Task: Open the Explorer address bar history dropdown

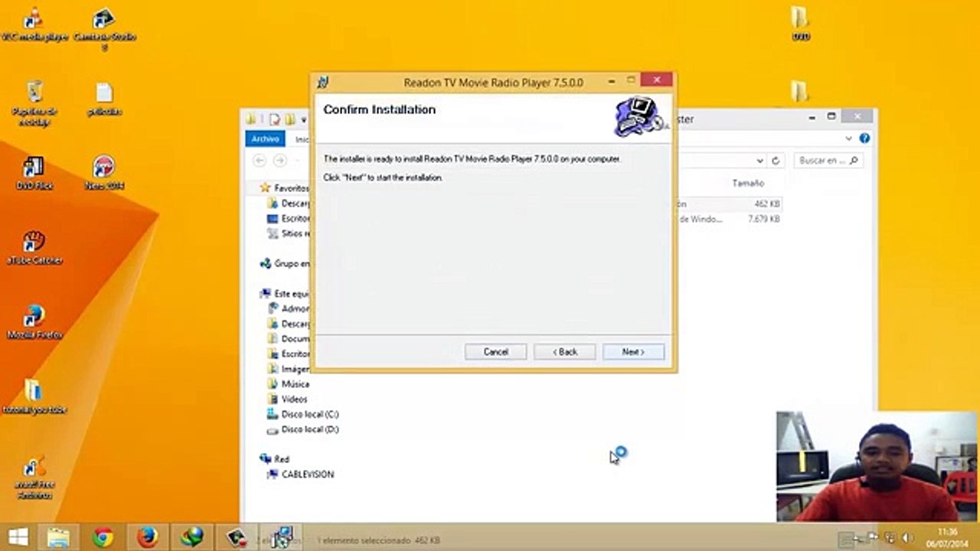Action: pyautogui.click(x=759, y=161)
